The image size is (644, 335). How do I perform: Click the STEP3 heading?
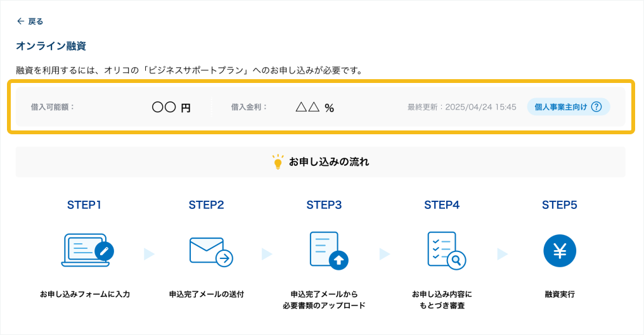324,205
